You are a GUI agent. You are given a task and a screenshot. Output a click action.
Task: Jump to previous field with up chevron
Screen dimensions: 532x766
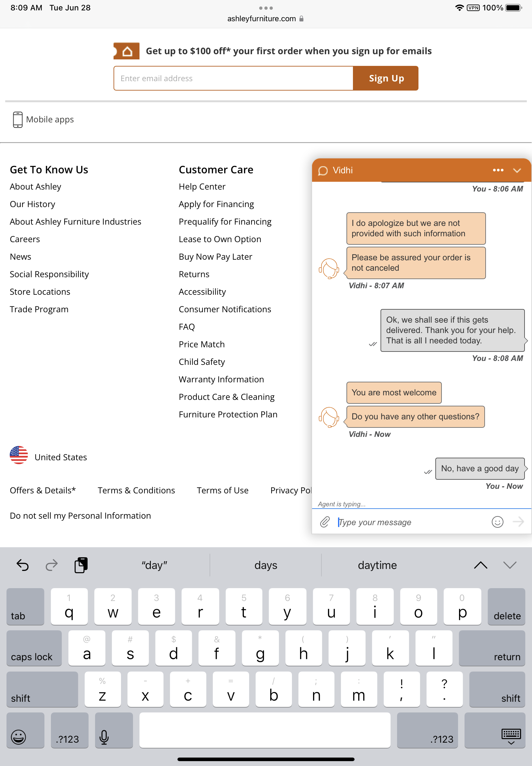pos(480,565)
